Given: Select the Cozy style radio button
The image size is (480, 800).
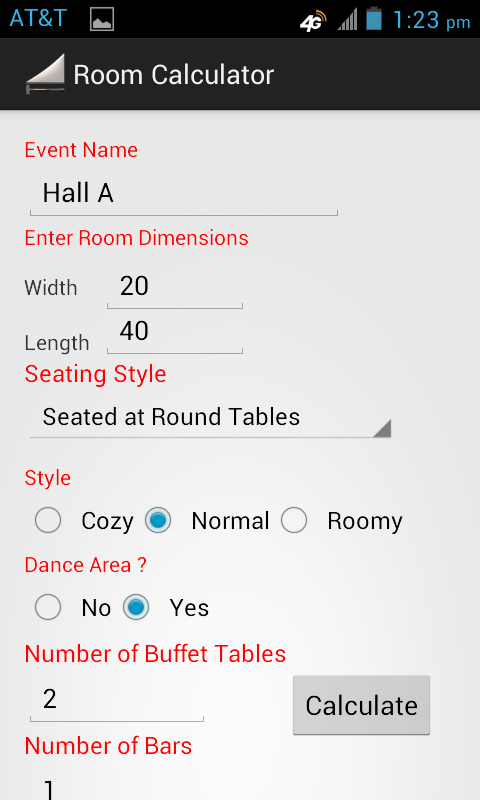Looking at the screenshot, I should (48, 520).
